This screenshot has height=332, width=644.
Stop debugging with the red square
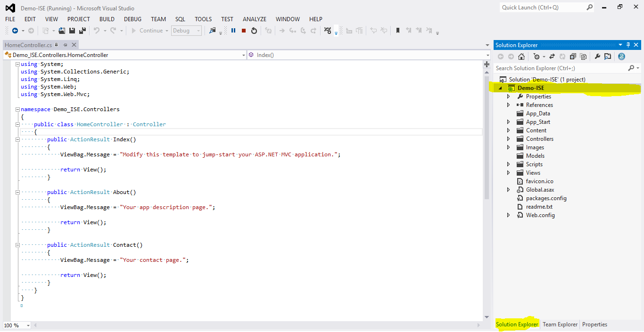coord(244,31)
